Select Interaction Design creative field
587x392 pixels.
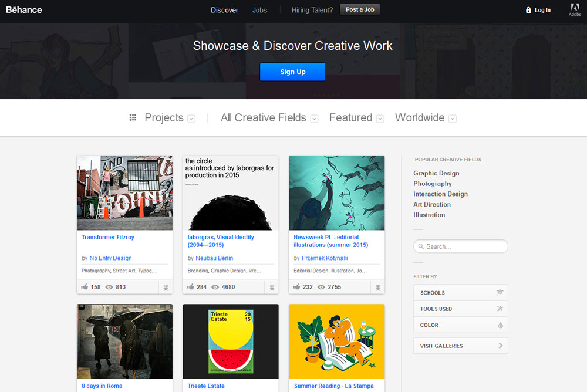[440, 194]
